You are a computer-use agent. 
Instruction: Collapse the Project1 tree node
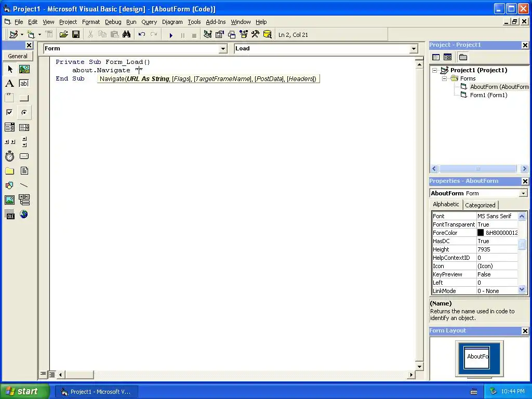click(434, 70)
